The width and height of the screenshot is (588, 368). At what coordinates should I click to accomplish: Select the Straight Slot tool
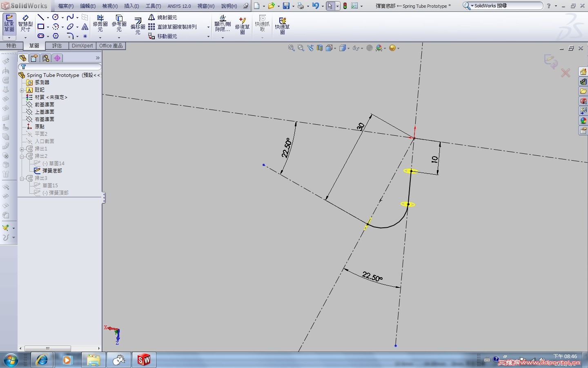(40, 36)
